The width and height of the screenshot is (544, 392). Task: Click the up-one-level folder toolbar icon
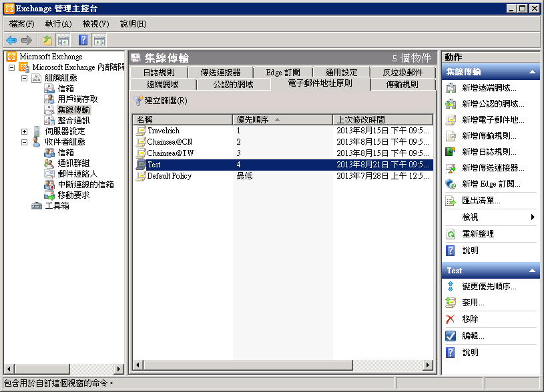[x=47, y=41]
